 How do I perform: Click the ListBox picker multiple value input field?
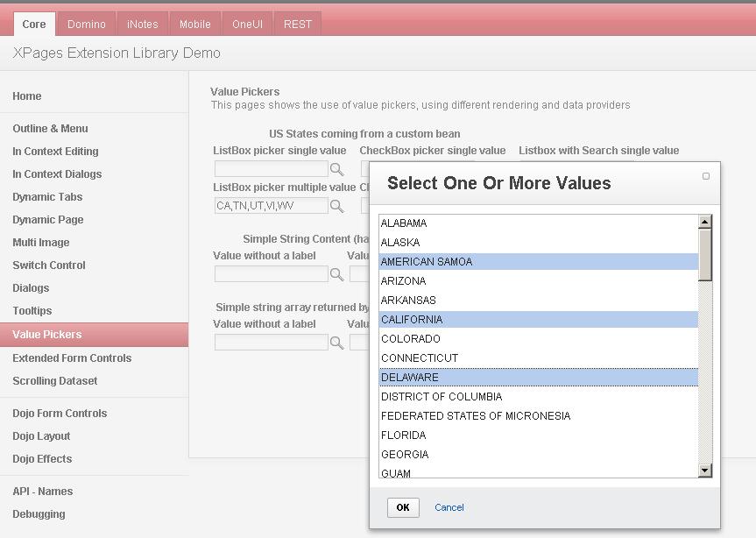pyautogui.click(x=271, y=206)
